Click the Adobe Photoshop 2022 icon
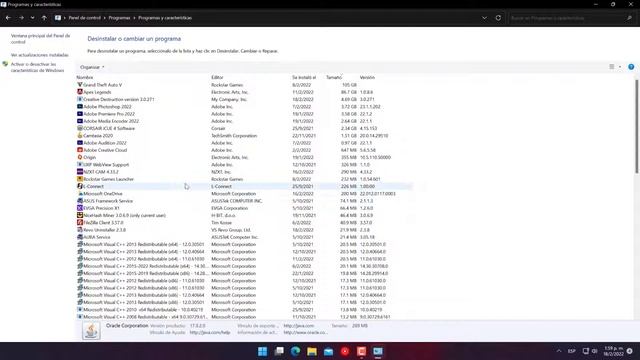 [x=80, y=107]
